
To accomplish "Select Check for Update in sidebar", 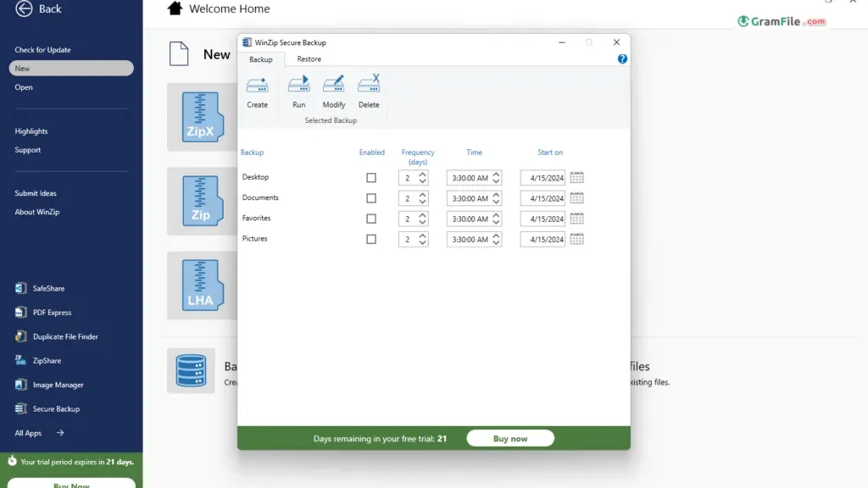I will [x=42, y=50].
